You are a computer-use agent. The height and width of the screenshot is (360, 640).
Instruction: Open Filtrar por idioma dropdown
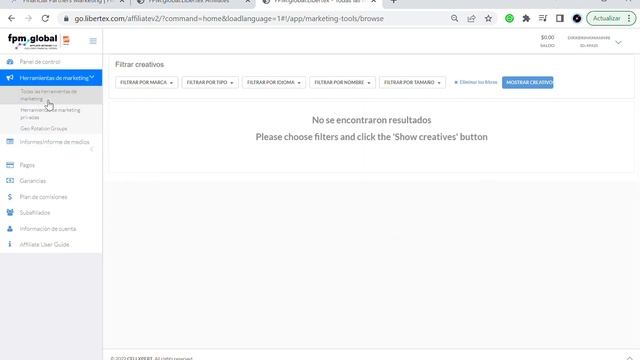273,82
